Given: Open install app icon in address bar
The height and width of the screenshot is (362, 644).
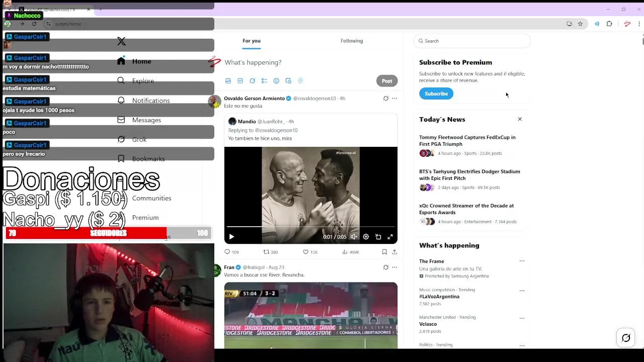Looking at the screenshot, I should point(569,24).
